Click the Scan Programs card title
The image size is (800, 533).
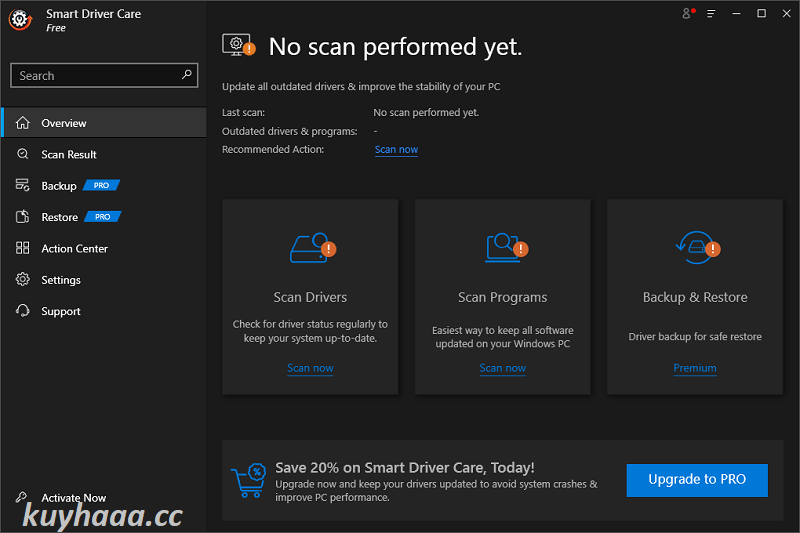point(503,297)
